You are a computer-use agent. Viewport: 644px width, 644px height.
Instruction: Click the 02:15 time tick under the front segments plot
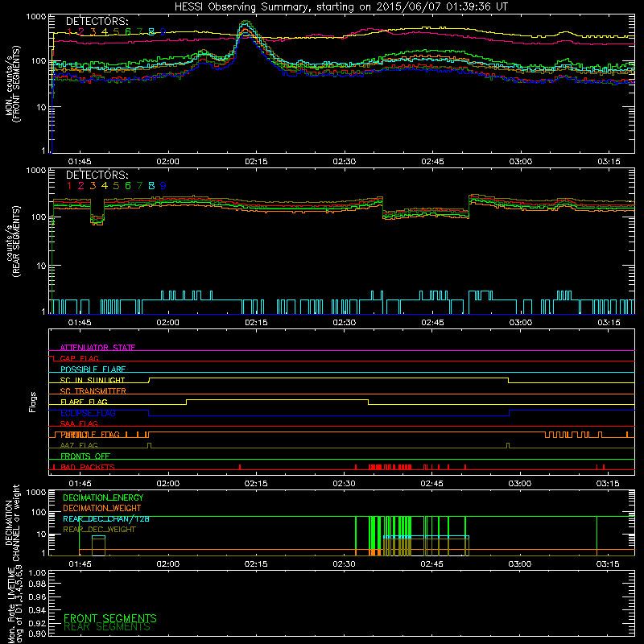tap(256, 162)
